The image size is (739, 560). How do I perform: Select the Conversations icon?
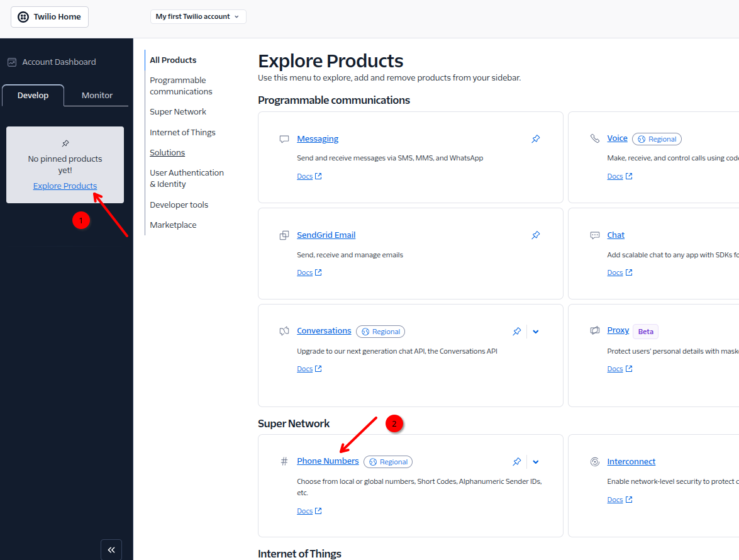click(284, 331)
